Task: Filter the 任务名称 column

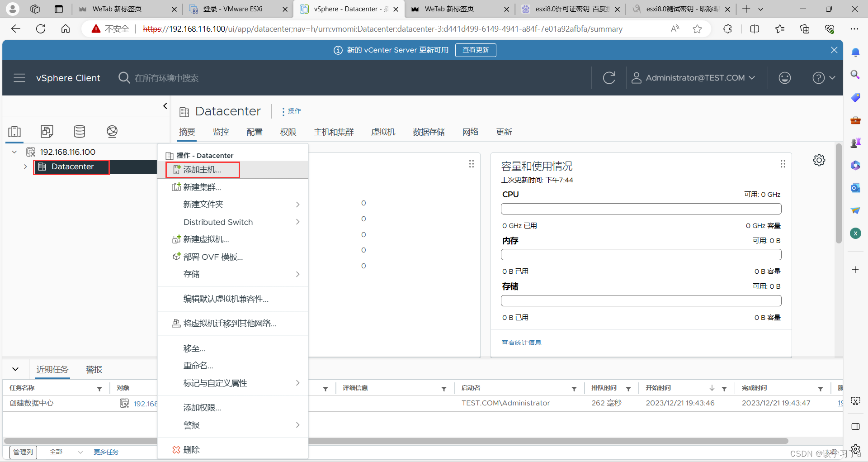Action: pos(99,389)
